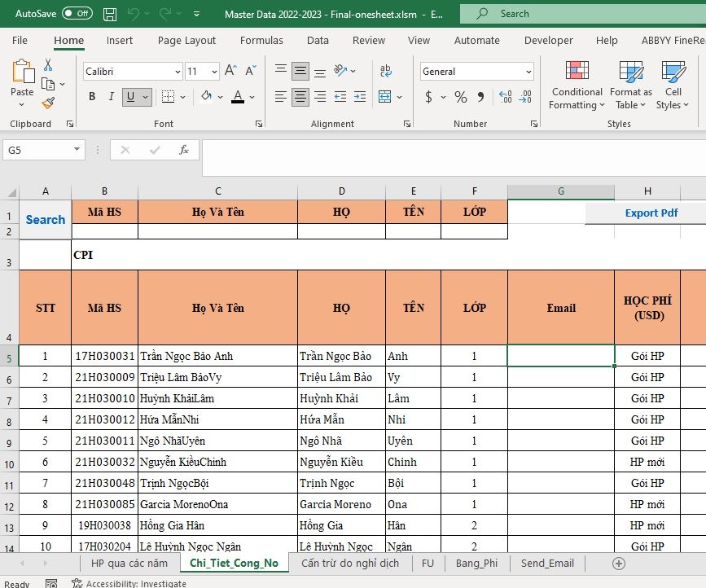
Task: Click Accessibility: Investigate in status bar
Action: pos(129,583)
